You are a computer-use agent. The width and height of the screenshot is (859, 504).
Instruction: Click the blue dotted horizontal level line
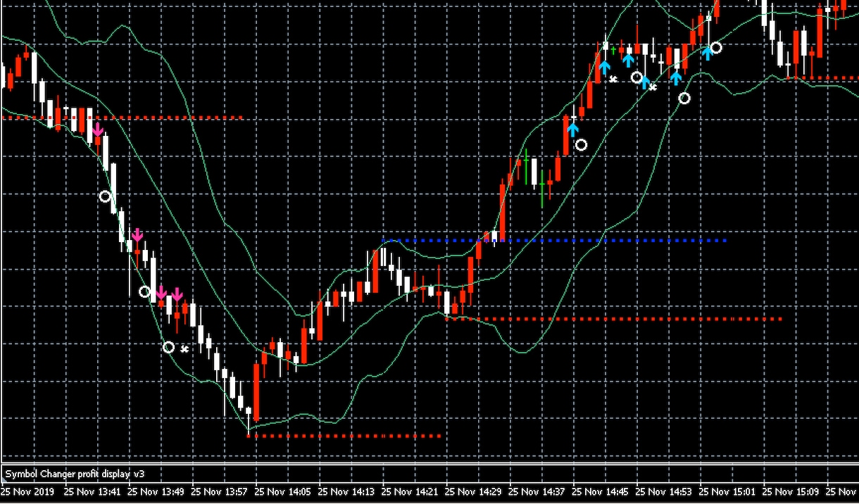tap(554, 241)
